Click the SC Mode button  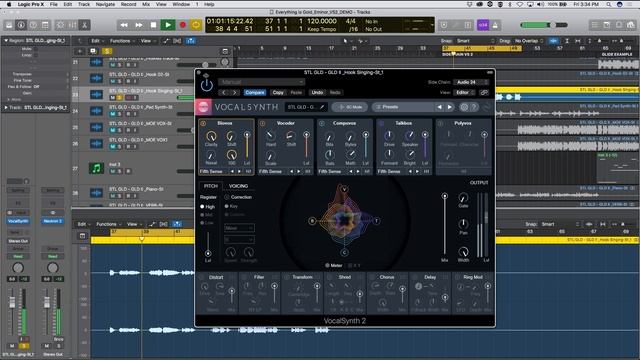click(350, 107)
